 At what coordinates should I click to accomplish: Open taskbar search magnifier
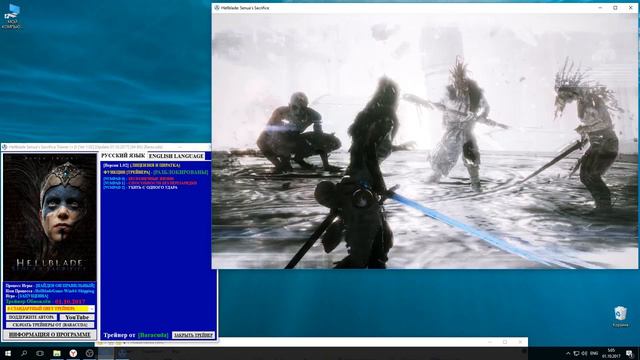pyautogui.click(x=24, y=353)
